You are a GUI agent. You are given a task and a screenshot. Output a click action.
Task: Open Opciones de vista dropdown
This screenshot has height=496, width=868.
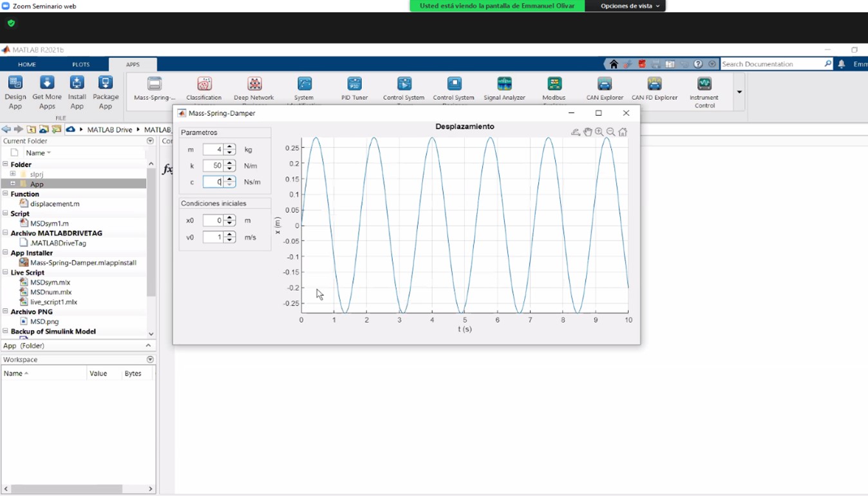[630, 6]
